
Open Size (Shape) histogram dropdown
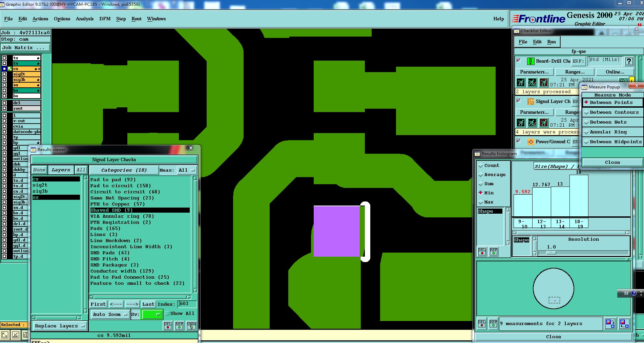coord(556,166)
